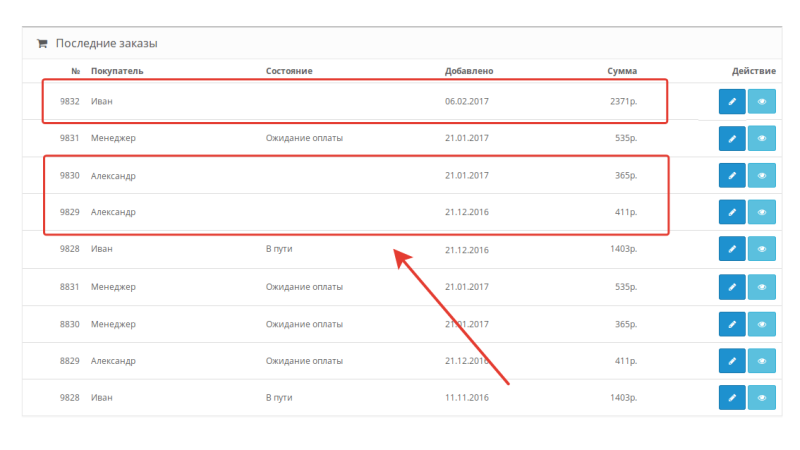Click 'В пути' status in the 11.11.2016 row
Screen dimensions: 800x450
click(279, 397)
